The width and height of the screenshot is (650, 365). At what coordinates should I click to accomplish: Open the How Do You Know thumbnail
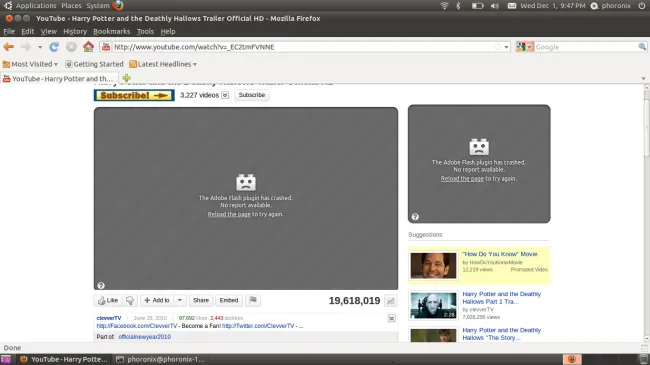433,265
